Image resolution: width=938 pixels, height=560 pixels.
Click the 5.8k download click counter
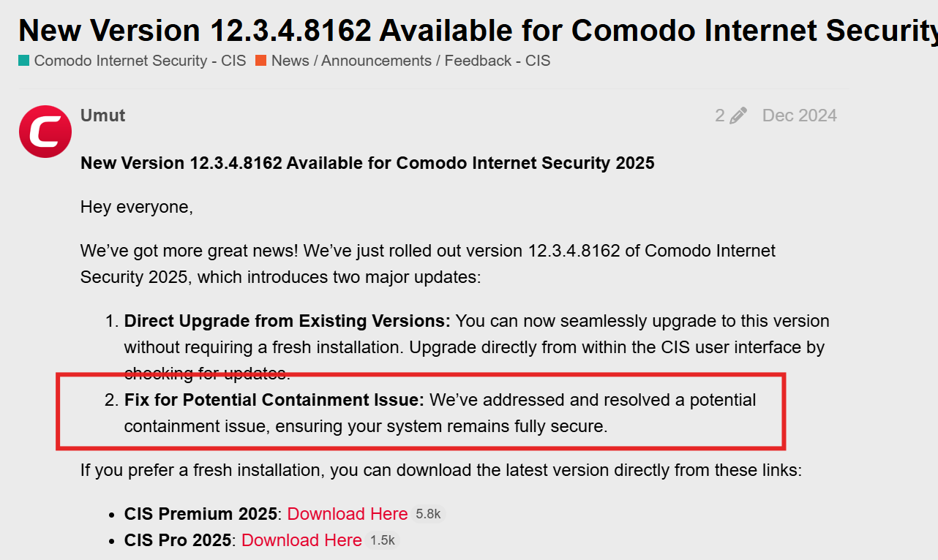[428, 514]
